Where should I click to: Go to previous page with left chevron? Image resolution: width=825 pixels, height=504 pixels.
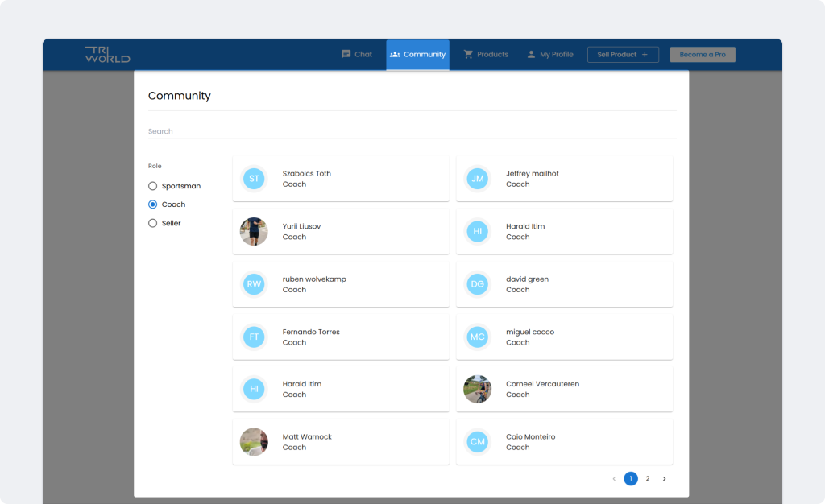click(x=614, y=479)
